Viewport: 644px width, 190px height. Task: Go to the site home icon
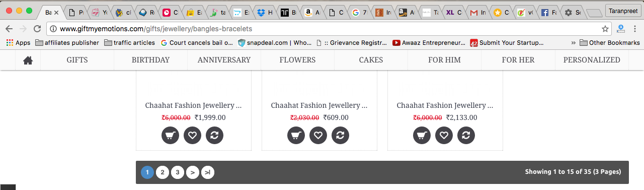[28, 60]
